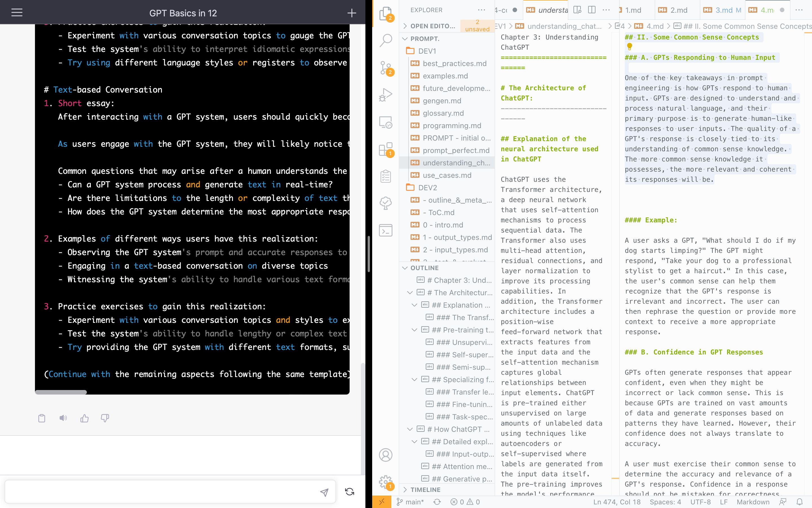Open the hamburger menu in chat app
The height and width of the screenshot is (508, 812).
(x=17, y=13)
